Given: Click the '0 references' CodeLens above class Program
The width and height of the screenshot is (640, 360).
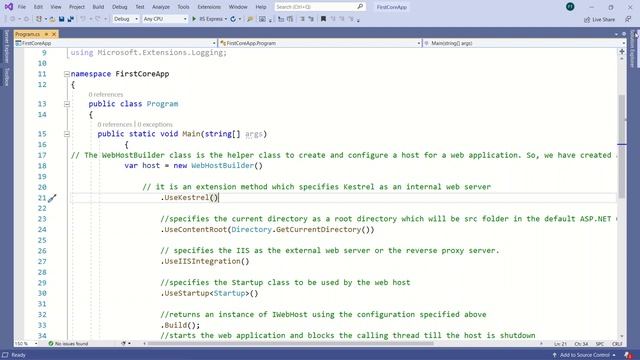Looking at the screenshot, I should 106,94.
